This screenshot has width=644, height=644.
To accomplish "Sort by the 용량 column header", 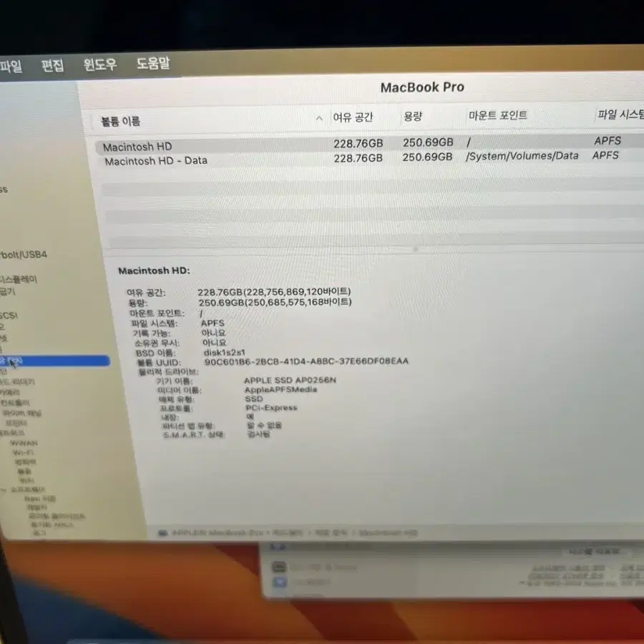I will (x=413, y=117).
